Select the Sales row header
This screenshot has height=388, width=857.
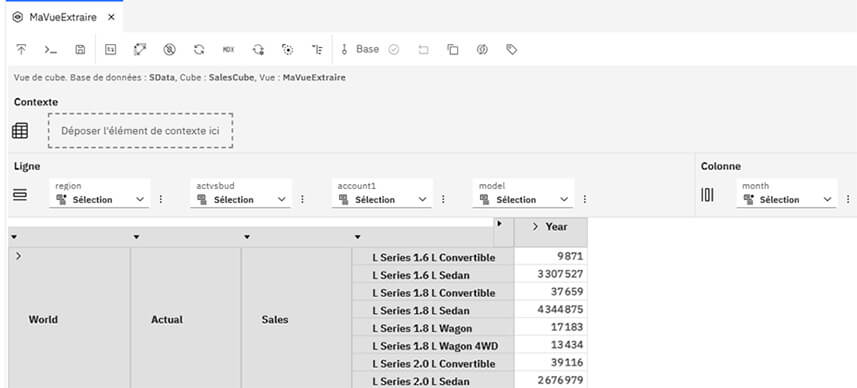click(x=274, y=320)
